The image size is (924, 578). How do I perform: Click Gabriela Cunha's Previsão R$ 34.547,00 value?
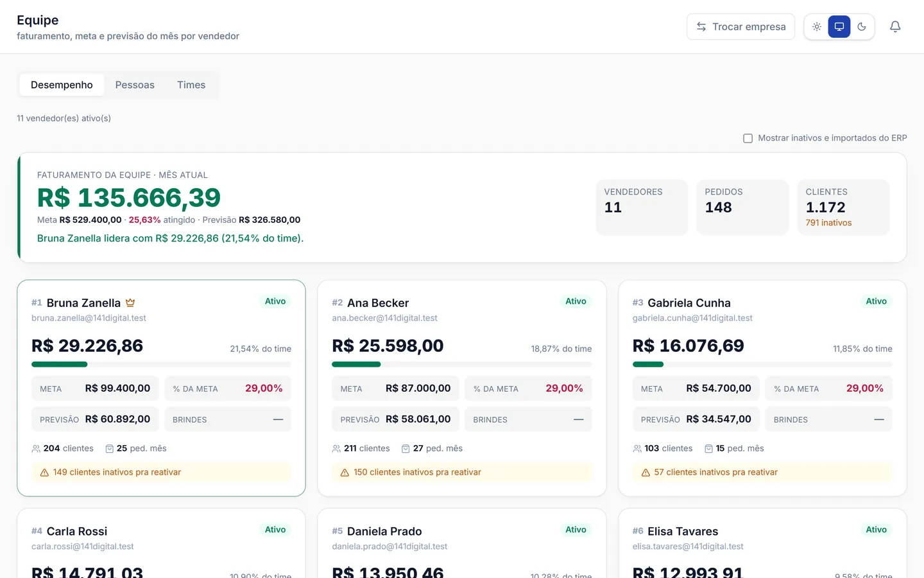[x=719, y=419]
